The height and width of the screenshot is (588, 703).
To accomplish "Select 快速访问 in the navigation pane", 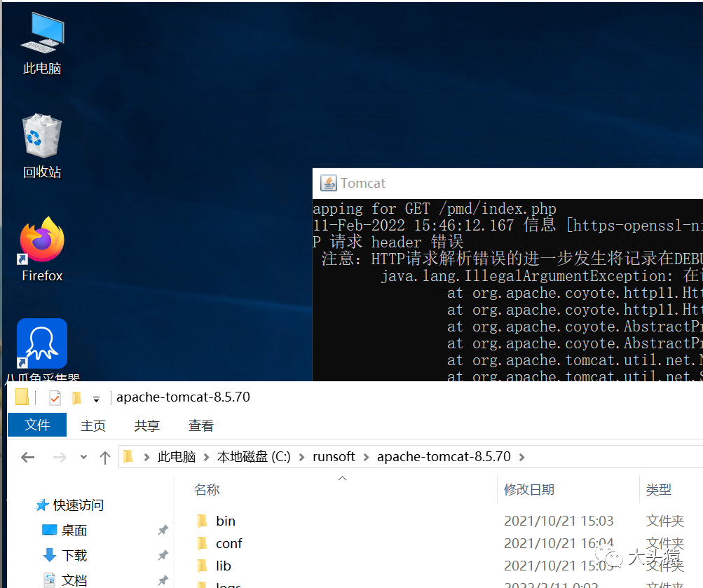I will [x=79, y=505].
